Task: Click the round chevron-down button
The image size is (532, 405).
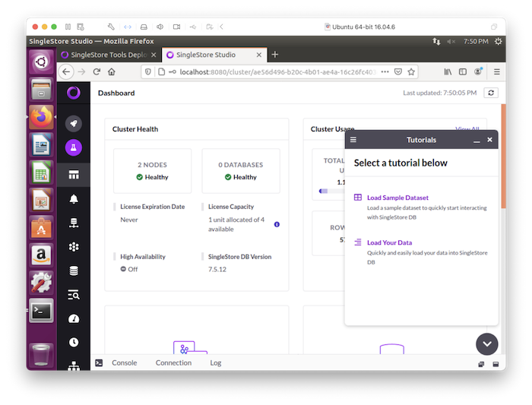Action: 487,344
